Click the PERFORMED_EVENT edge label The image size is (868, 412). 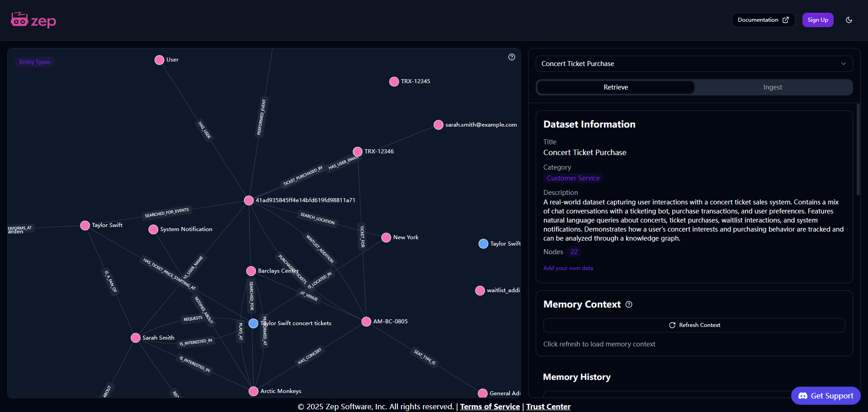[262, 117]
